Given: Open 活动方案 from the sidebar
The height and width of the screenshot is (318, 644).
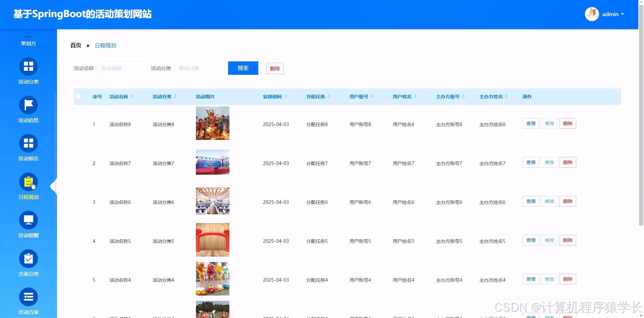Looking at the screenshot, I should [x=29, y=297].
